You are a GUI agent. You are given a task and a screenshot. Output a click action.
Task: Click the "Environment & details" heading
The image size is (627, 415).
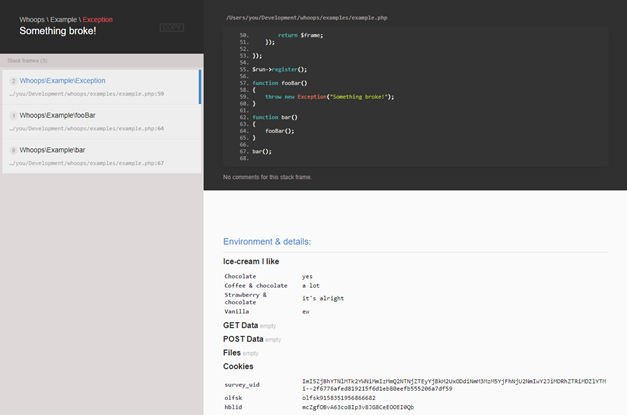pos(267,241)
